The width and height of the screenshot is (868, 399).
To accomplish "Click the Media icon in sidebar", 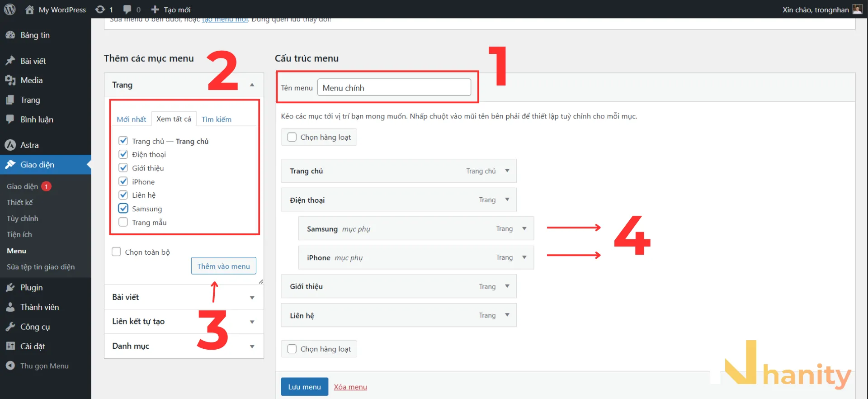I will [x=10, y=80].
